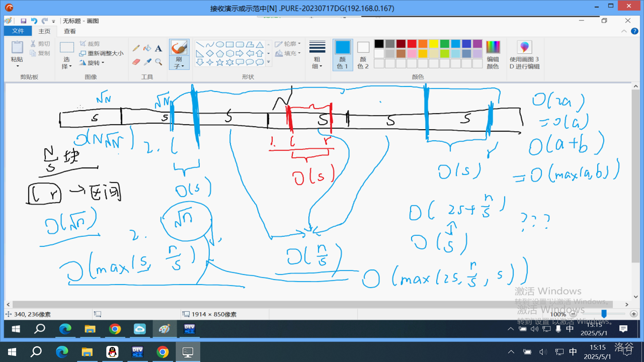Click the Redo arrow in quick access toolbar
This screenshot has height=362, width=644.
(45, 21)
